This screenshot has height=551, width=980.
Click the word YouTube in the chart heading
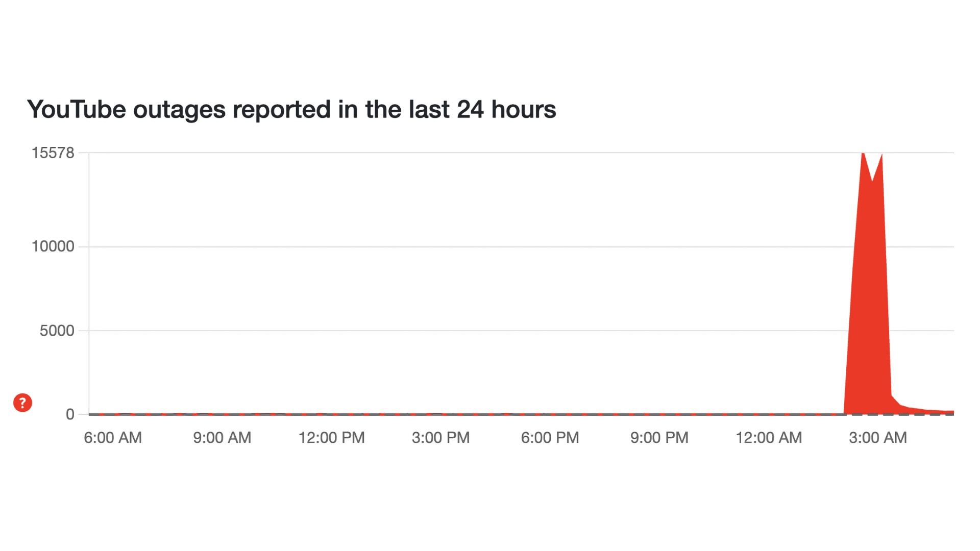tap(77, 109)
